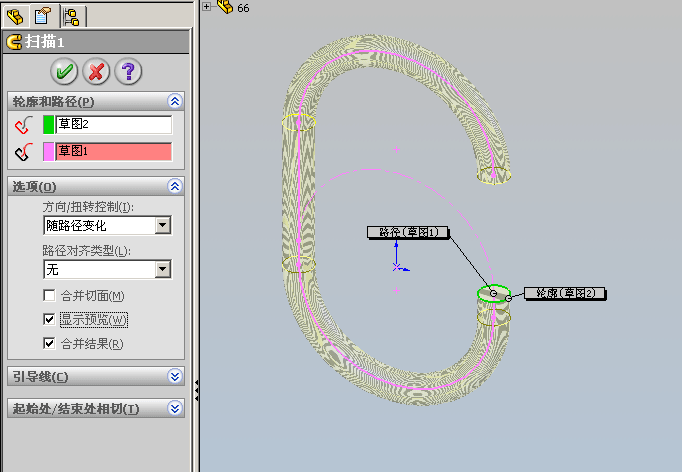Expand the 引导线(C) section
The height and width of the screenshot is (472, 682).
pyautogui.click(x=175, y=376)
